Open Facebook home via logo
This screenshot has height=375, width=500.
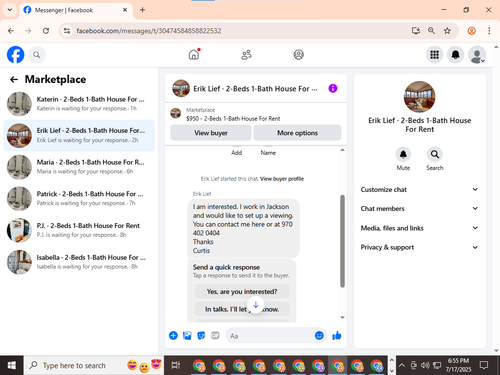click(x=15, y=55)
